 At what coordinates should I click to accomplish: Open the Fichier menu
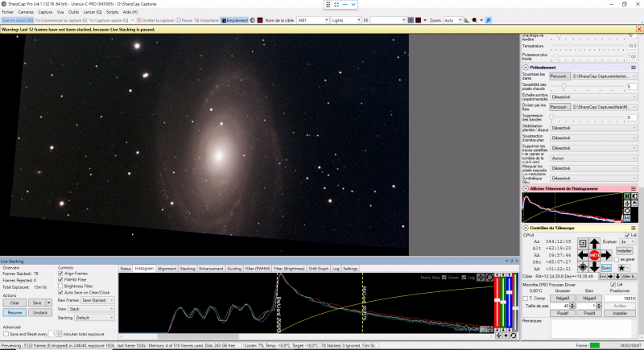point(8,12)
